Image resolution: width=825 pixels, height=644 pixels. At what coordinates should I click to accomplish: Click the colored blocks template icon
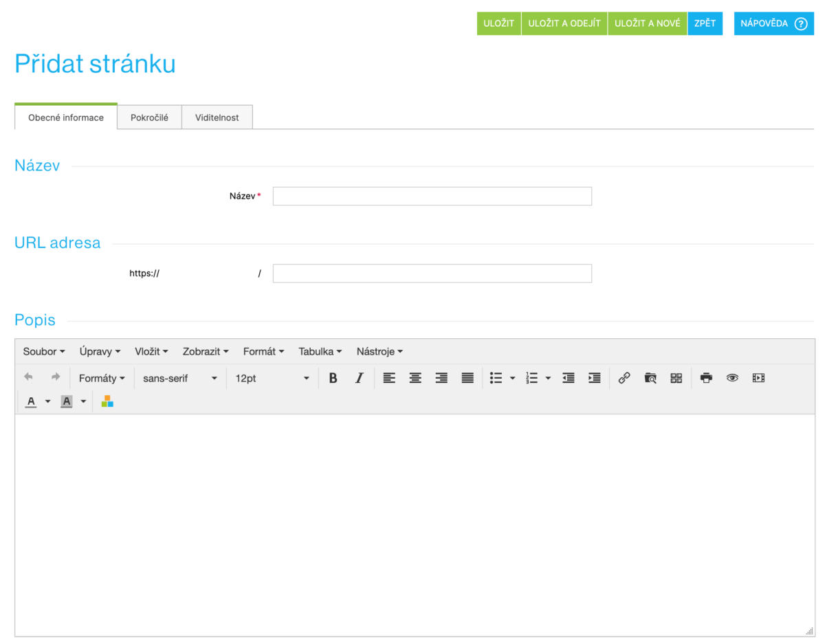107,401
